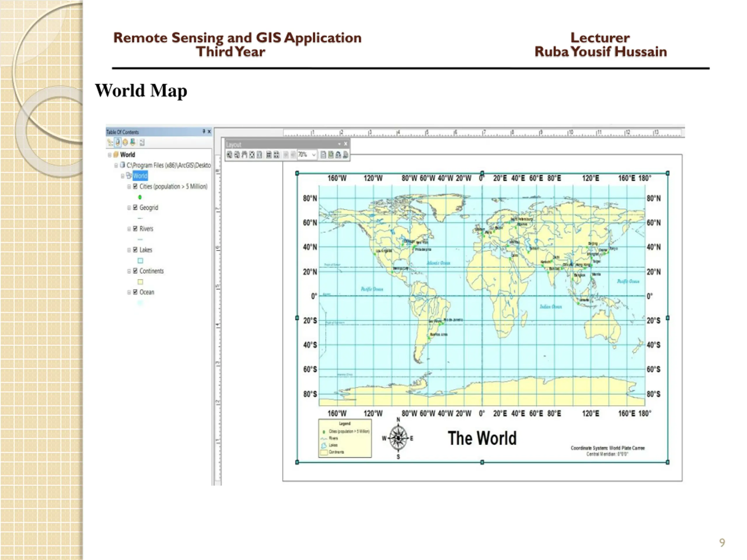Select List By Selection icon
Image resolution: width=747 pixels, height=560 pixels.
point(133,142)
